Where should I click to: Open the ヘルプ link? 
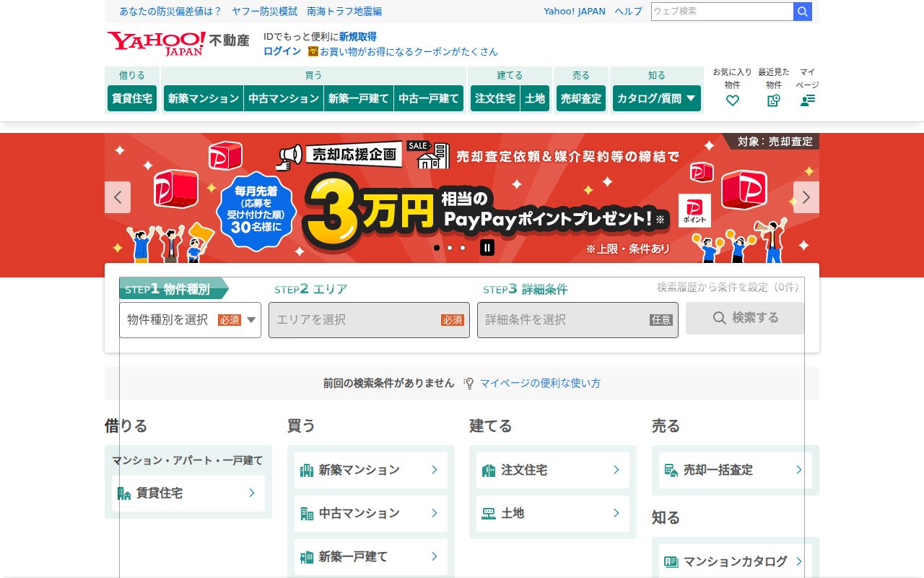[628, 12]
